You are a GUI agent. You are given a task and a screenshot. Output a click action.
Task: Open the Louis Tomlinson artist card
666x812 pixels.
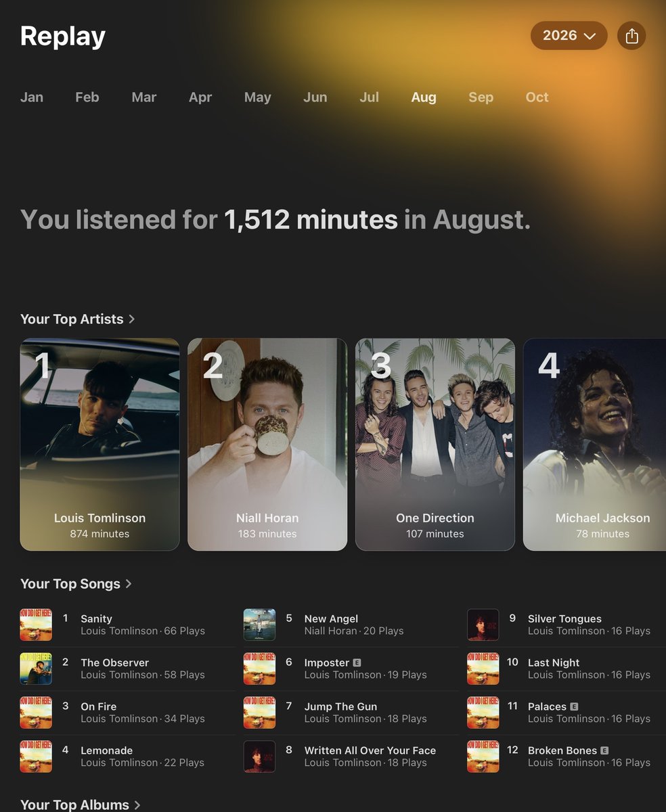(x=99, y=445)
